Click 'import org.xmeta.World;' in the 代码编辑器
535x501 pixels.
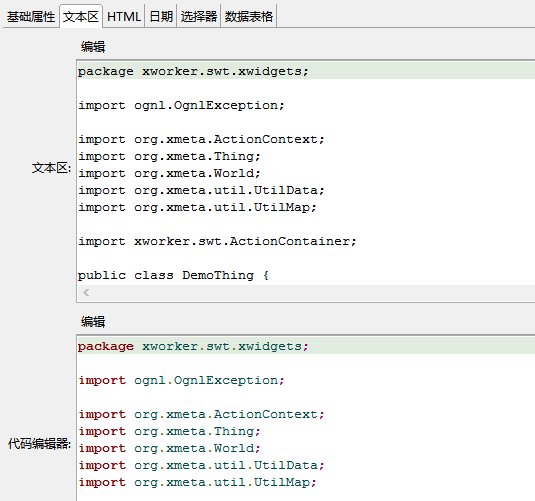[169, 448]
